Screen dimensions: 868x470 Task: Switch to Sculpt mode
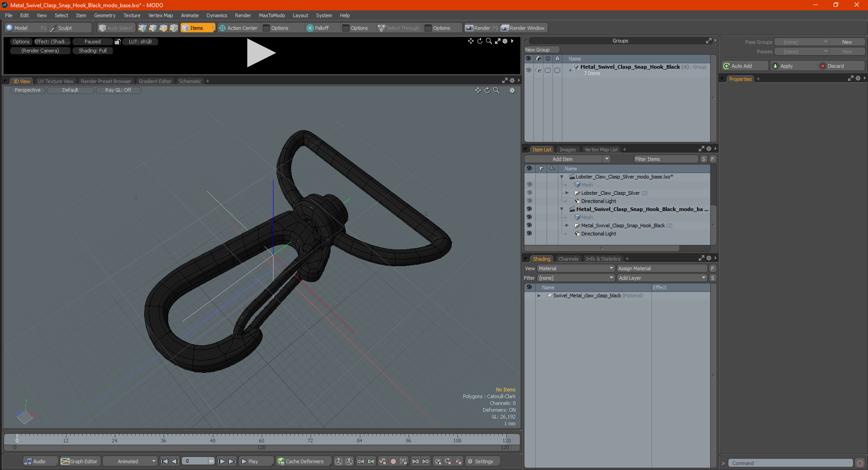coord(70,28)
